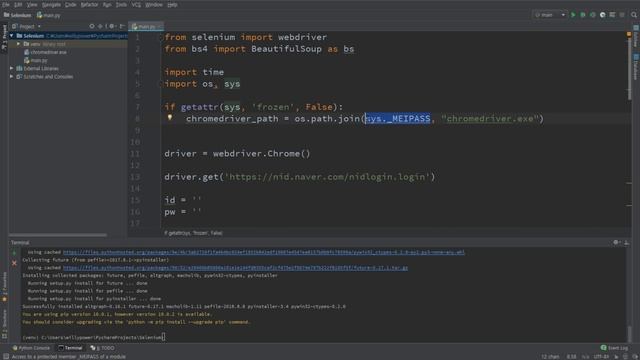This screenshot has width=640, height=360.
Task: Open the File menu
Action: tap(6, 4)
